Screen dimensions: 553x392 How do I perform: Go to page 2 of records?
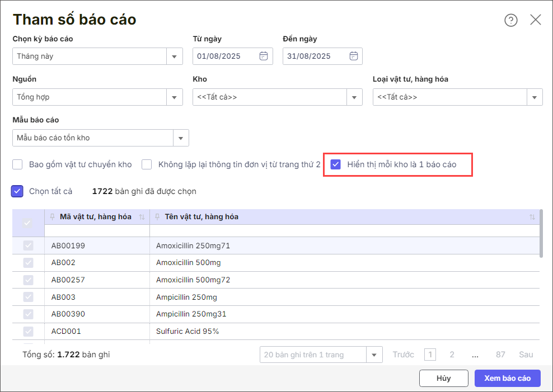[452, 355]
